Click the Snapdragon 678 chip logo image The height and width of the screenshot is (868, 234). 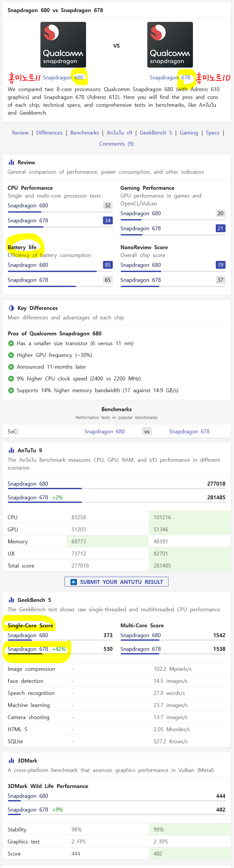coord(170,45)
